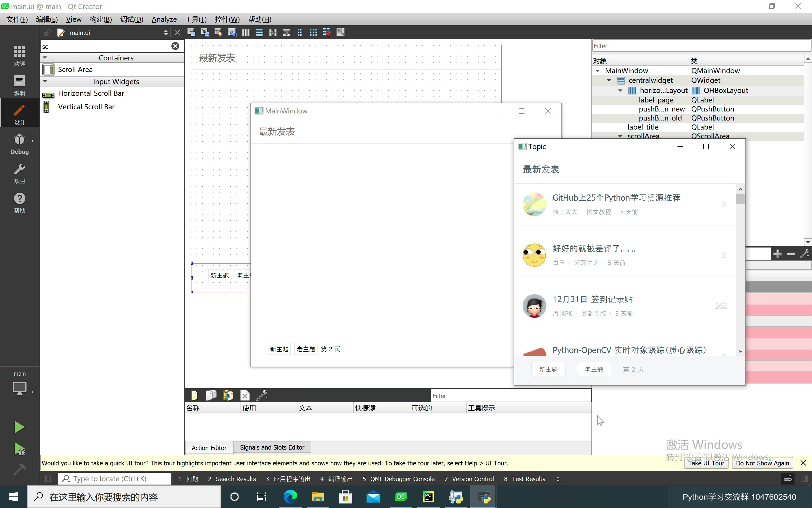Click Do Not Show Again button
812x508 pixels.
click(x=762, y=463)
